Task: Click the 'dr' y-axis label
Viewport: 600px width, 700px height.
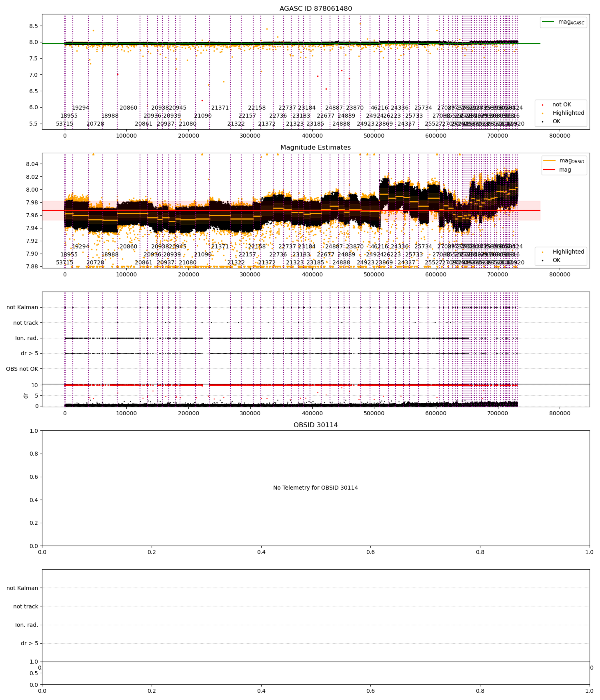Action: [26, 396]
